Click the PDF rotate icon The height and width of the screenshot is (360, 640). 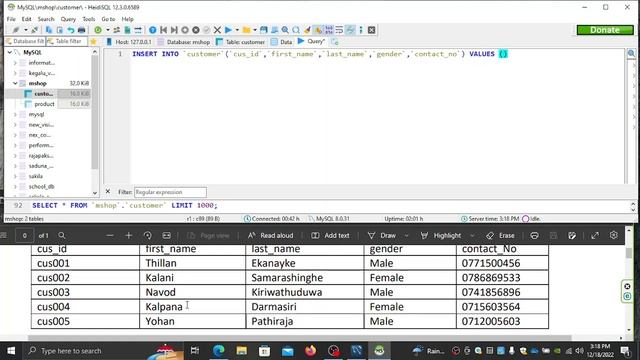pos(147,236)
